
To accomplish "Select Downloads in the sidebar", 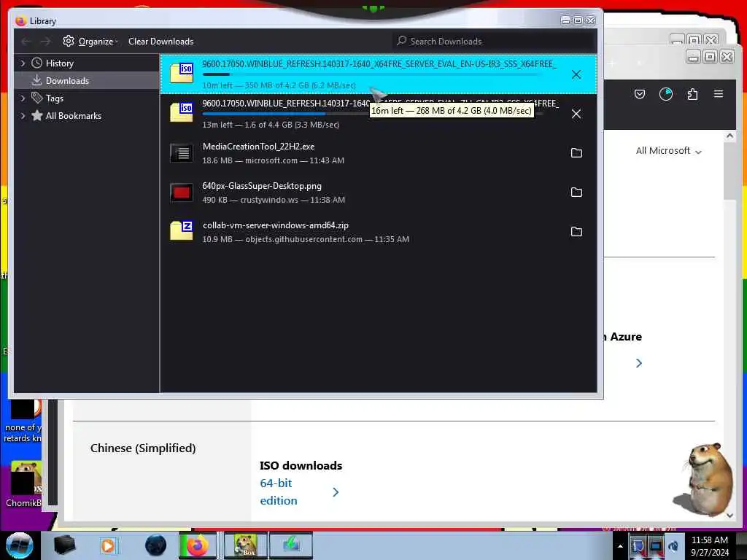I will [67, 80].
